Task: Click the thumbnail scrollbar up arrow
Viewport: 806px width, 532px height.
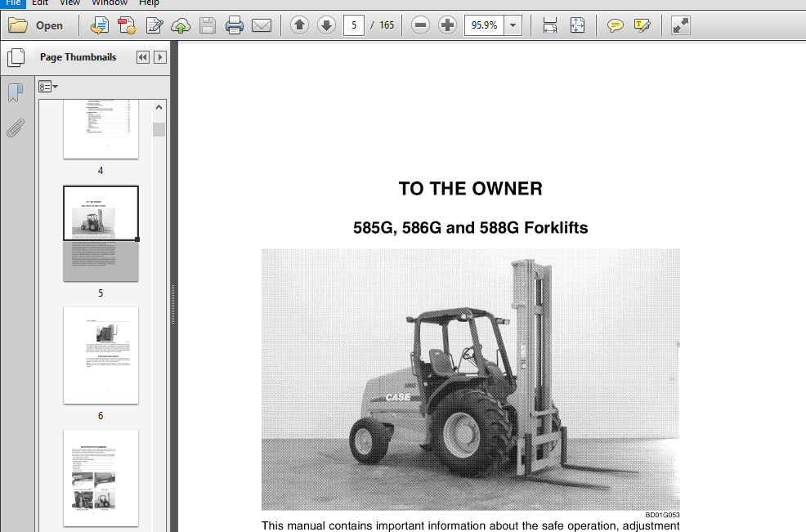Action: (159, 107)
